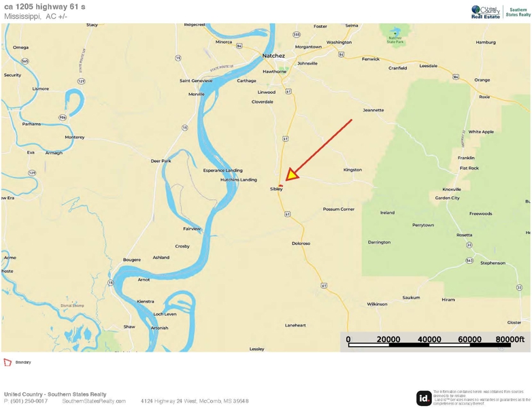
Task: Select the Natchez city label
Action: click(273, 56)
